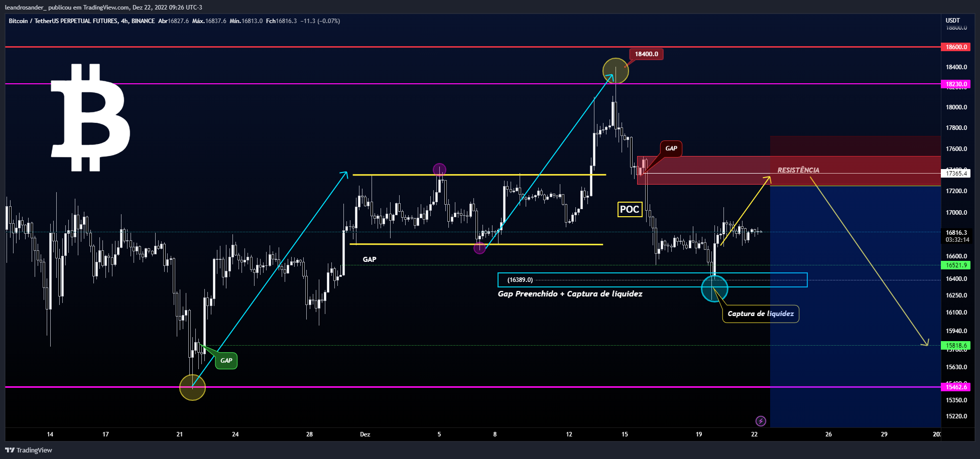Click the red 18400.0 callout label
The width and height of the screenshot is (980, 459).
point(646,54)
